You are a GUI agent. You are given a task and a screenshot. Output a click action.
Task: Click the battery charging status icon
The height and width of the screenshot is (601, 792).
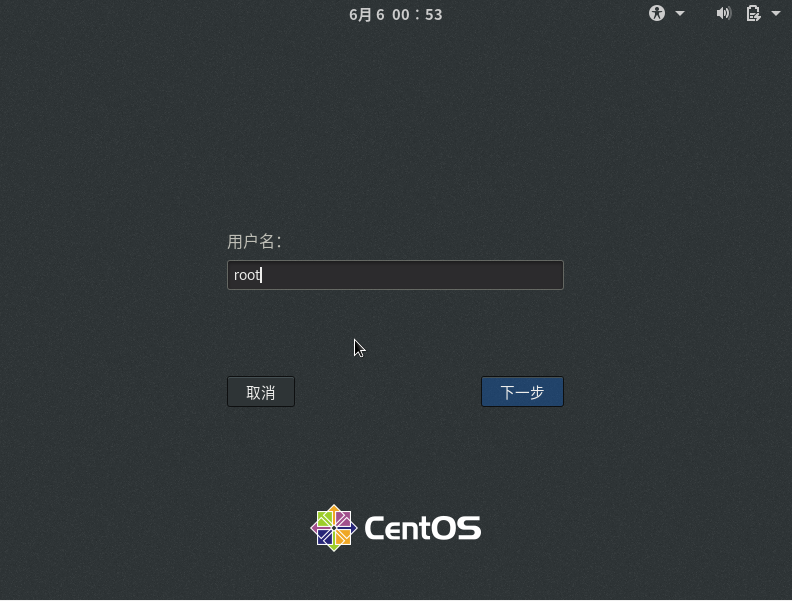[x=753, y=13]
